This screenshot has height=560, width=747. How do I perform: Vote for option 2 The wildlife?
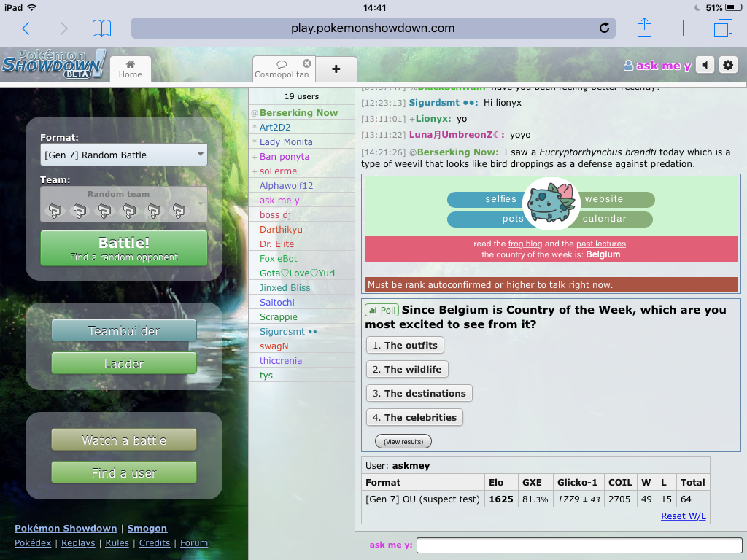click(x=407, y=370)
